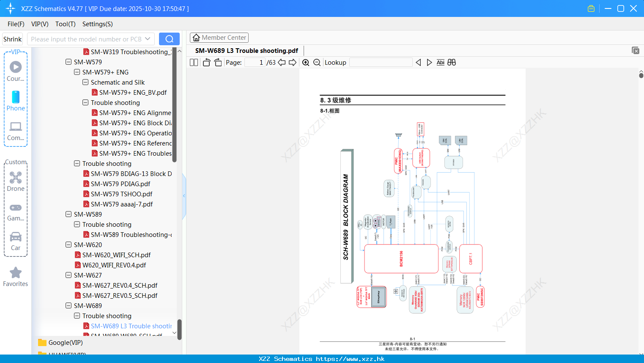
Task: Select SM-W689 L3 Trouble shooting.pdf tab
Action: pyautogui.click(x=247, y=51)
